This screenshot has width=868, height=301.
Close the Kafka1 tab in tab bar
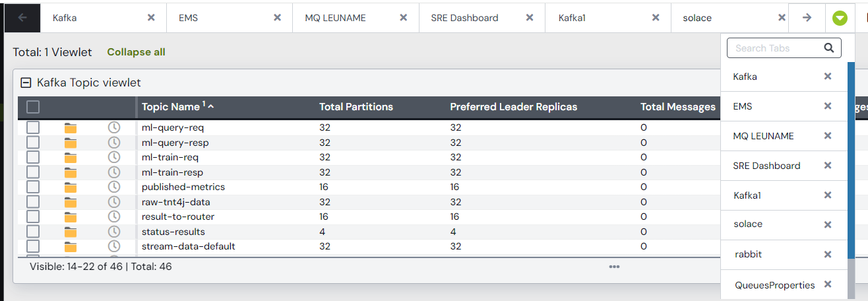click(x=656, y=18)
